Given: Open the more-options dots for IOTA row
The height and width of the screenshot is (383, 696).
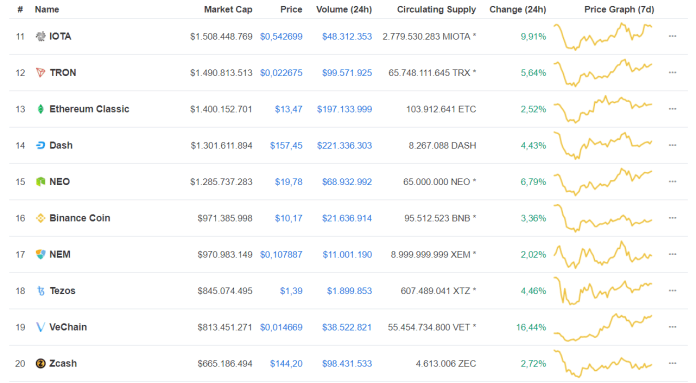Looking at the screenshot, I should click(672, 36).
